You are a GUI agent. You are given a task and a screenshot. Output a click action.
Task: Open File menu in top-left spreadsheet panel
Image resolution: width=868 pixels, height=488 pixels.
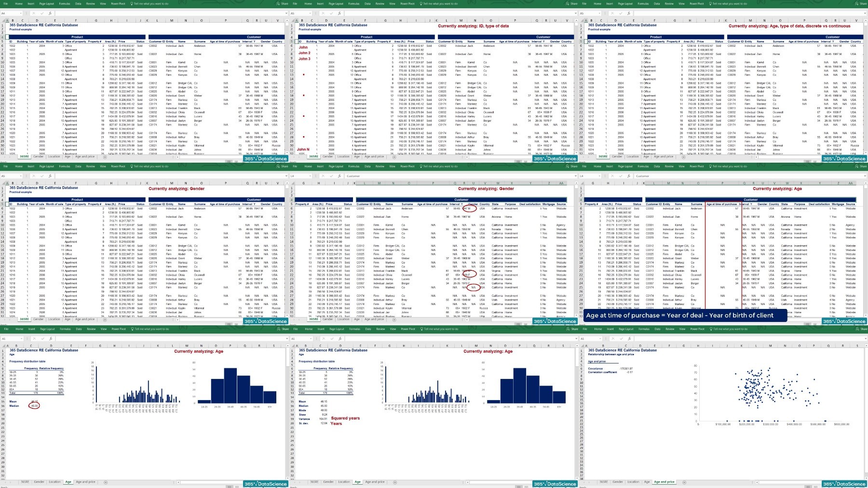tap(6, 3)
